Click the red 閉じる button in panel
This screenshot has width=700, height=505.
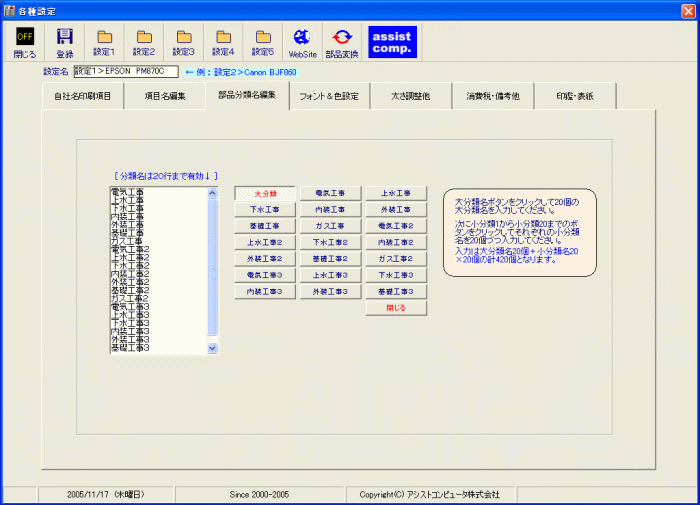pos(396,308)
